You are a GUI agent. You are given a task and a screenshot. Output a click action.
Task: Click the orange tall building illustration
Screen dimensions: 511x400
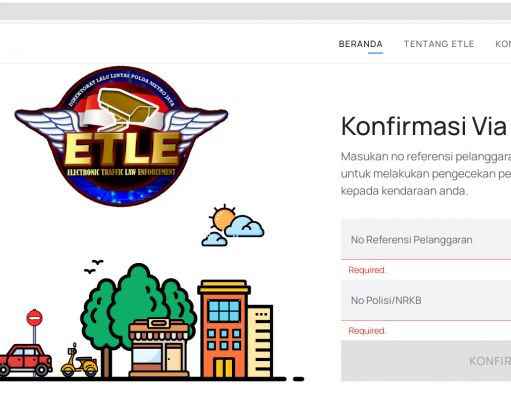[224, 329]
